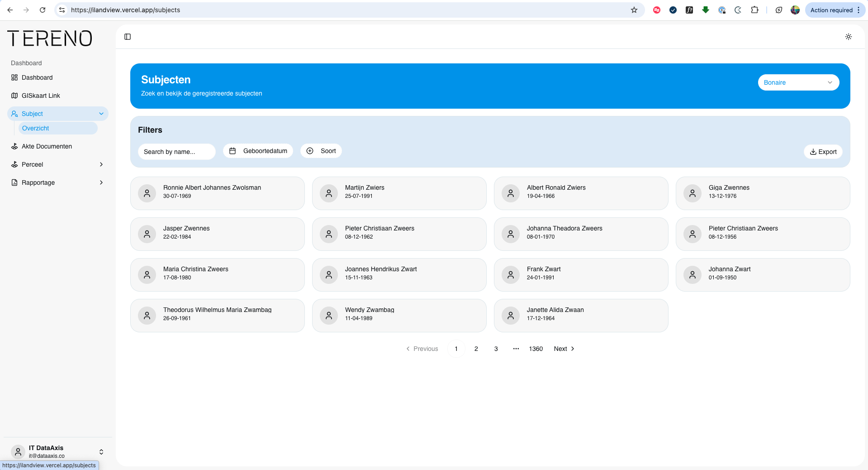The height and width of the screenshot is (470, 868).
Task: Open Frank Zwart subject card
Action: 581,275
